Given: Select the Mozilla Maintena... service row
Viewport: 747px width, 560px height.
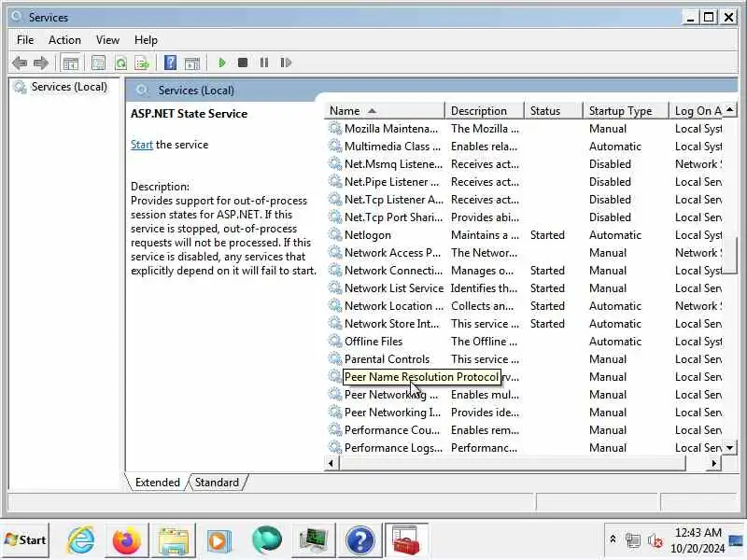Looking at the screenshot, I should [525, 129].
